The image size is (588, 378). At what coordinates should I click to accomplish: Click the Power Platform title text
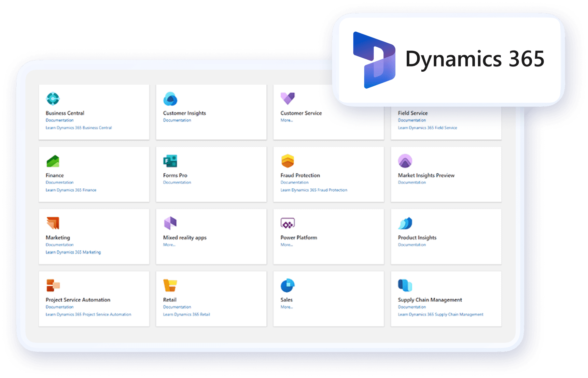[299, 238]
